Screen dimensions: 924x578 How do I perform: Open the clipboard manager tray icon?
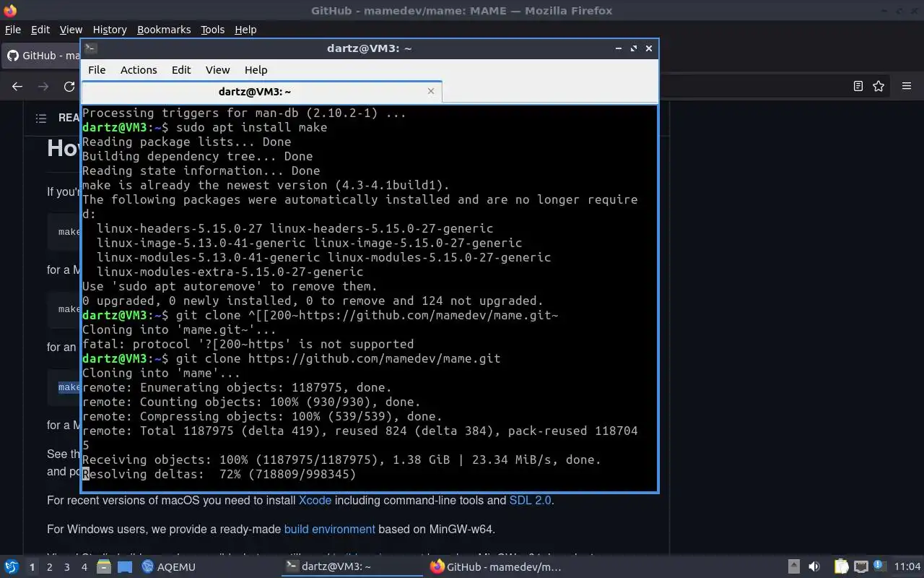pyautogui.click(x=841, y=566)
